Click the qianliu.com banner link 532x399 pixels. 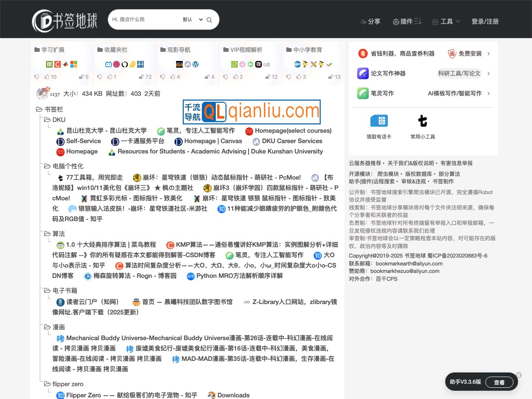(251, 112)
